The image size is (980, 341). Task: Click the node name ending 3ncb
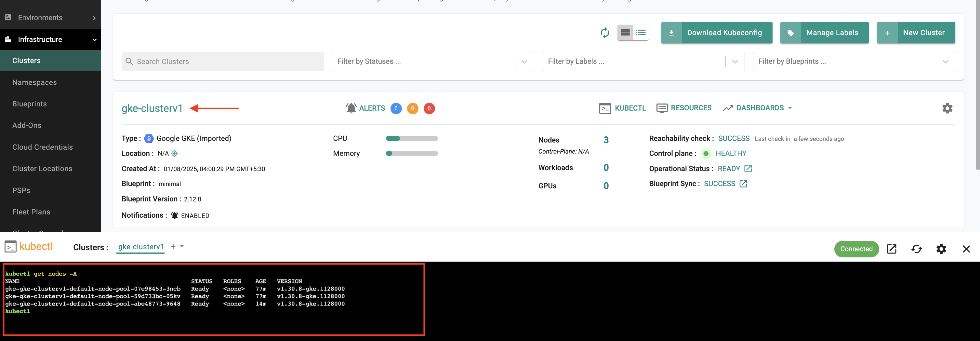point(93,289)
